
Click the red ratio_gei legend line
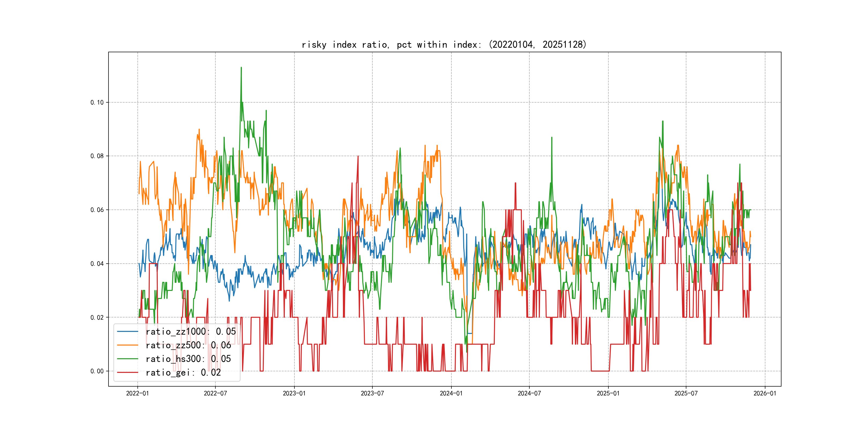click(x=127, y=372)
